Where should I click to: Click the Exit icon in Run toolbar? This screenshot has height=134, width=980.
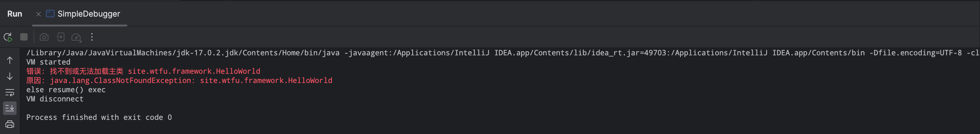point(60,37)
